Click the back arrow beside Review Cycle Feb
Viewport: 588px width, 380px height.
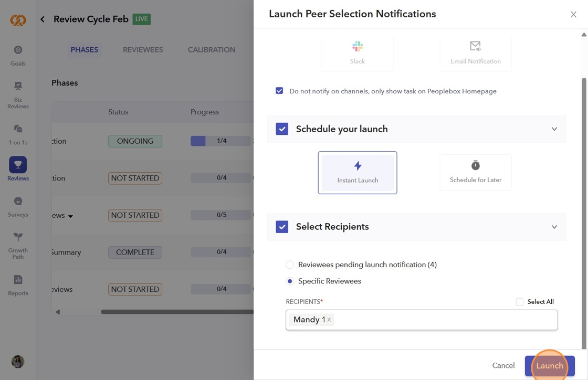[x=43, y=19]
